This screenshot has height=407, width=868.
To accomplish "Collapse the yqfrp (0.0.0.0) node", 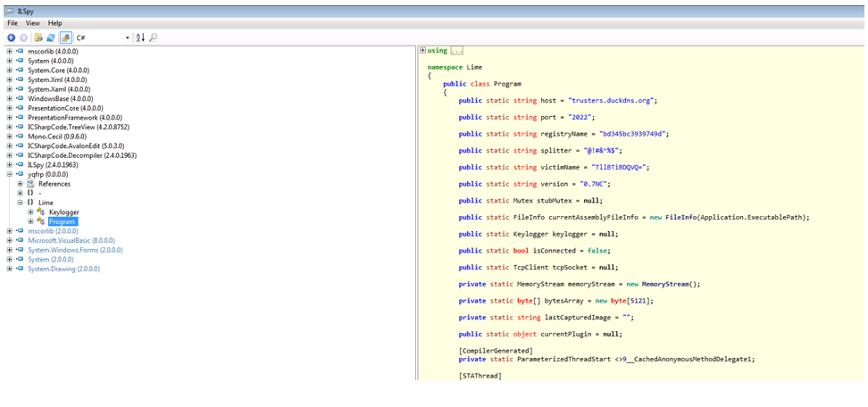I will tap(10, 174).
